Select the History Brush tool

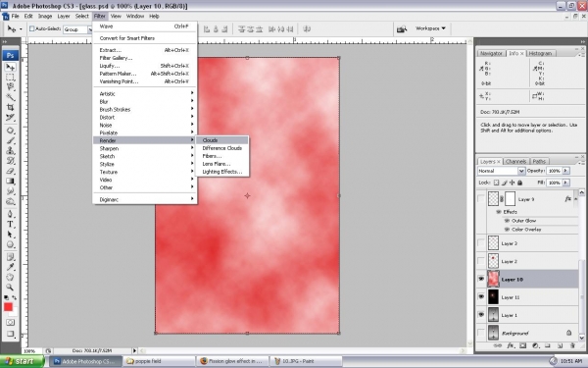10,161
